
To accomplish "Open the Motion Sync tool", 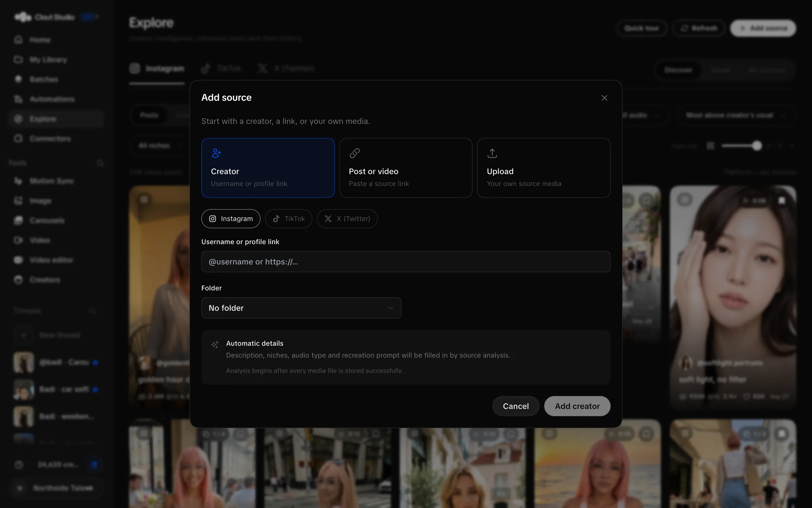I will [56, 181].
